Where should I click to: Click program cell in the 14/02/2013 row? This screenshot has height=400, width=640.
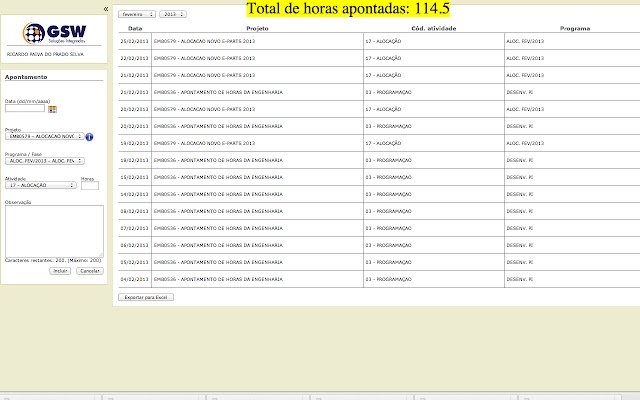pos(572,194)
